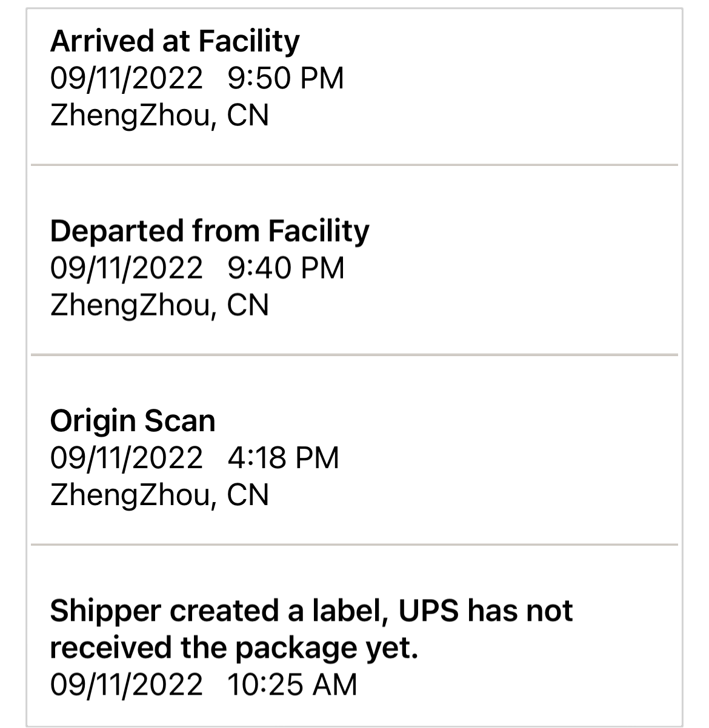
Task: Click divider between Arrived and Departed entries
Action: click(354, 165)
